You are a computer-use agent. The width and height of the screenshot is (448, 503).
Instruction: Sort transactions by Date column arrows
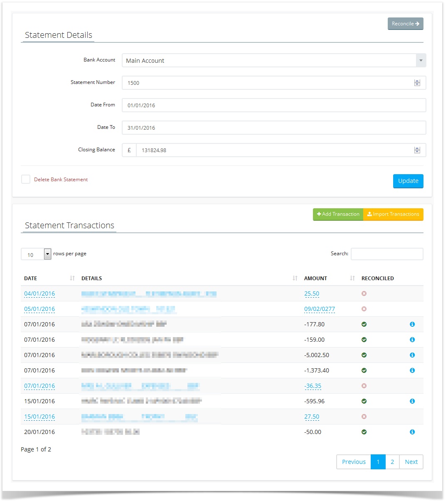(72, 278)
